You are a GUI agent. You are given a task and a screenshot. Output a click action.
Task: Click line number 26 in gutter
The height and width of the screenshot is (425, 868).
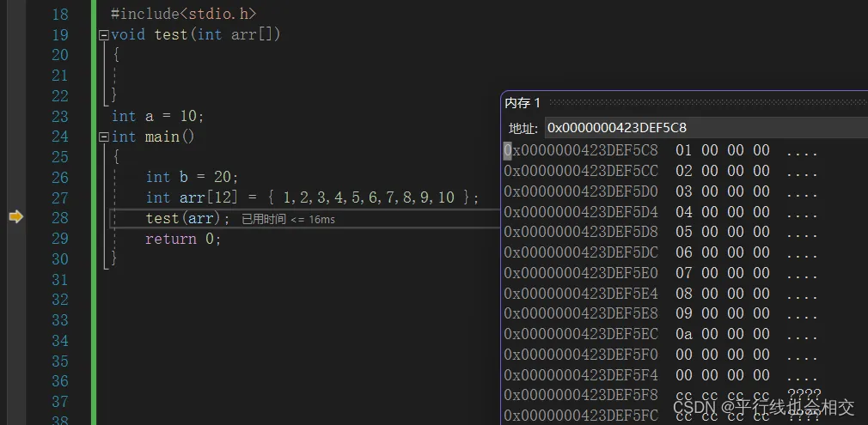pos(60,178)
